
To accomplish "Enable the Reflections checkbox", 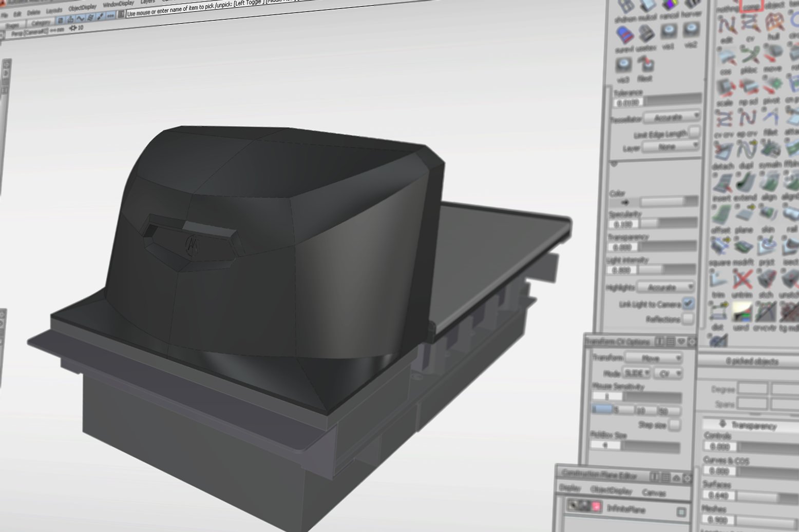I will [x=688, y=319].
